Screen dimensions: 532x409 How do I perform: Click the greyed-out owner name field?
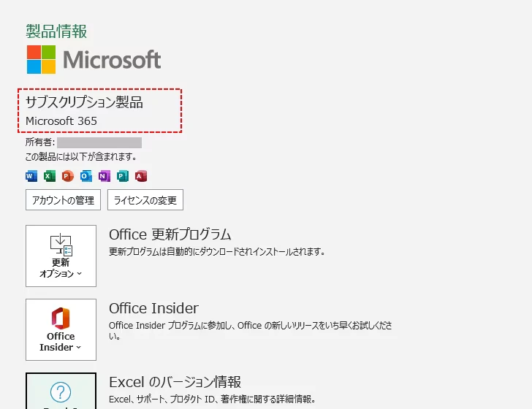point(99,142)
